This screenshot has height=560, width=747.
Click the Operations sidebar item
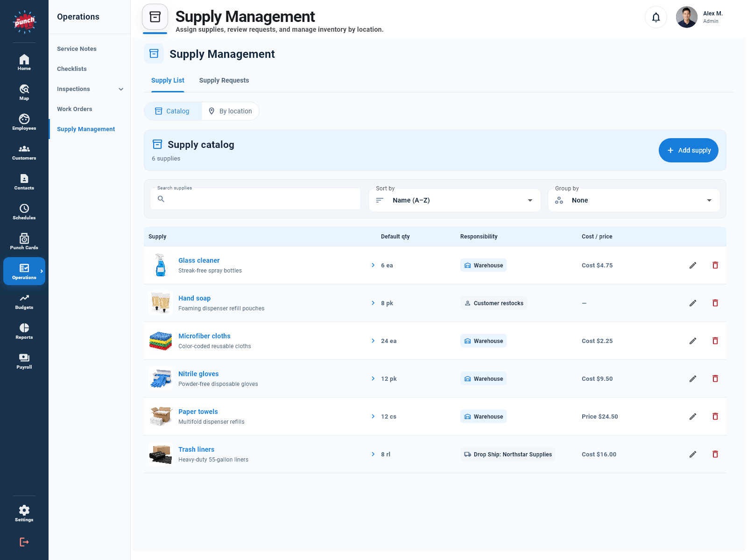tap(24, 271)
